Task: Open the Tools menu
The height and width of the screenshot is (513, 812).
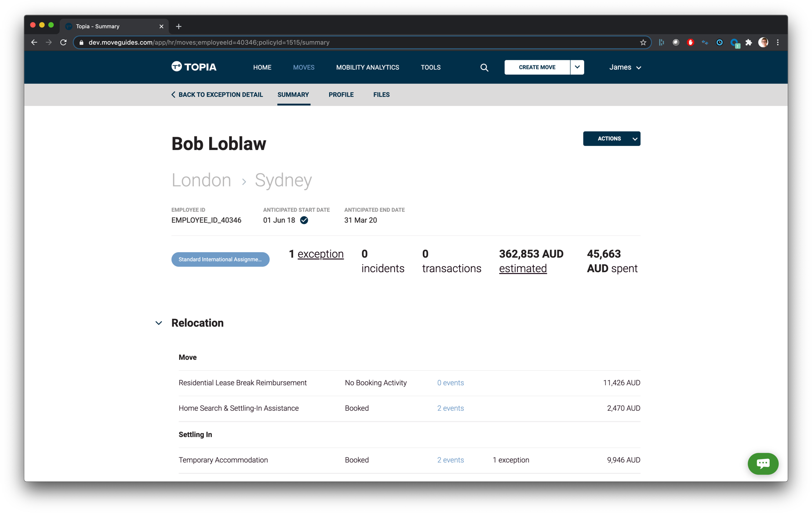Action: point(431,67)
